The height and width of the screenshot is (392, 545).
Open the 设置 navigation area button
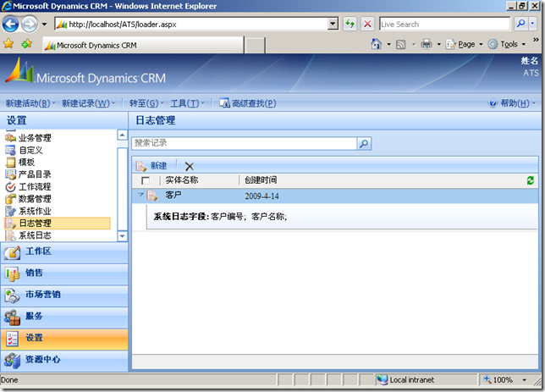coord(64,339)
